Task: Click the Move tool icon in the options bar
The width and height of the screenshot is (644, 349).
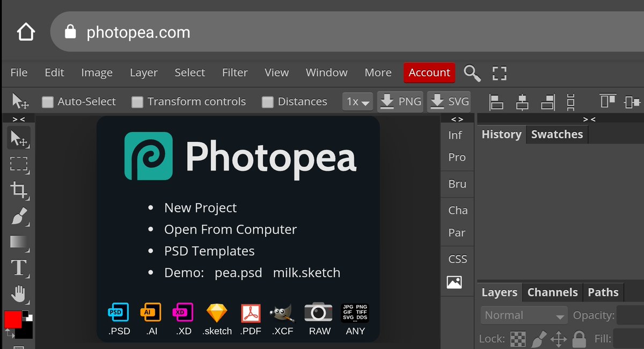Action: pos(20,101)
